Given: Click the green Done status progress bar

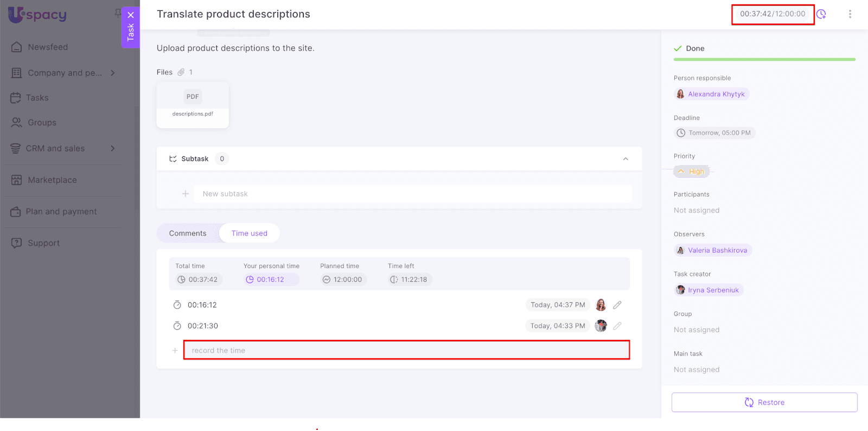Looking at the screenshot, I should 764,59.
